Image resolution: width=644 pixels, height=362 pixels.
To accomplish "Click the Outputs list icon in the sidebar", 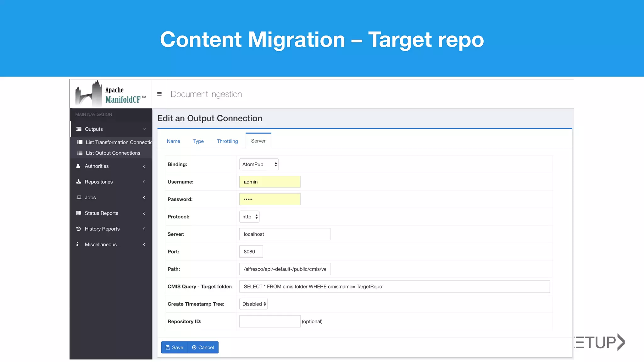I will click(x=79, y=129).
